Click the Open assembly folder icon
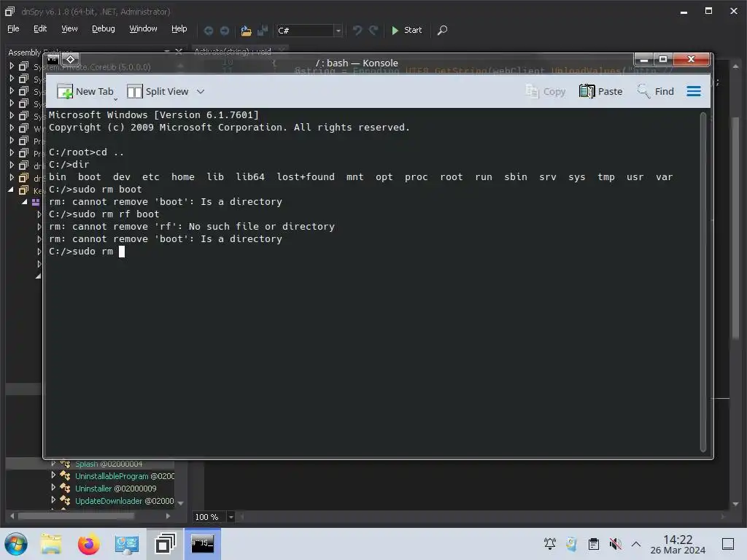Viewport: 747px width, 560px height. pyautogui.click(x=246, y=31)
